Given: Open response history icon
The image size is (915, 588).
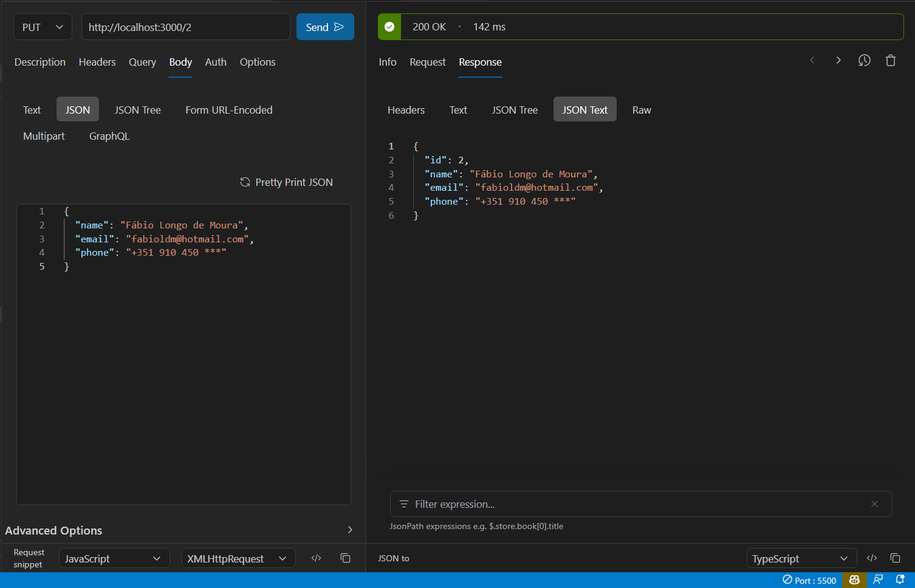Looking at the screenshot, I should tap(865, 60).
